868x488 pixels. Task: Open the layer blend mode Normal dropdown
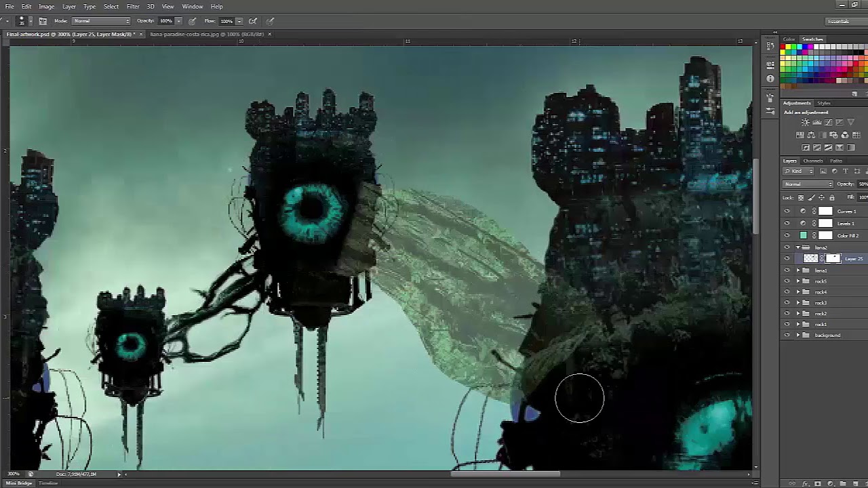pos(808,184)
